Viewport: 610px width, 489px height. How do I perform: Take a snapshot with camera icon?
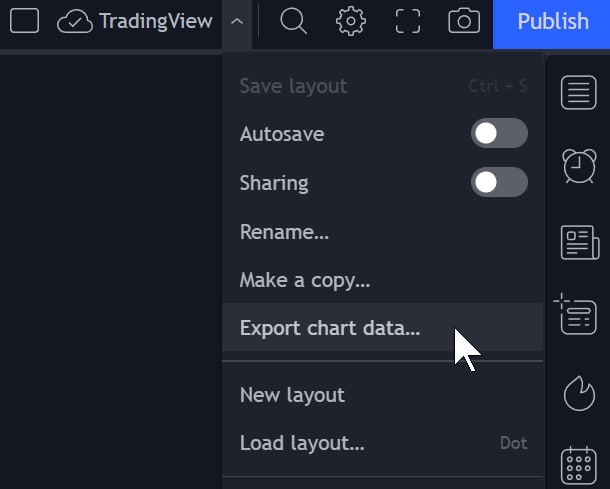tap(464, 21)
